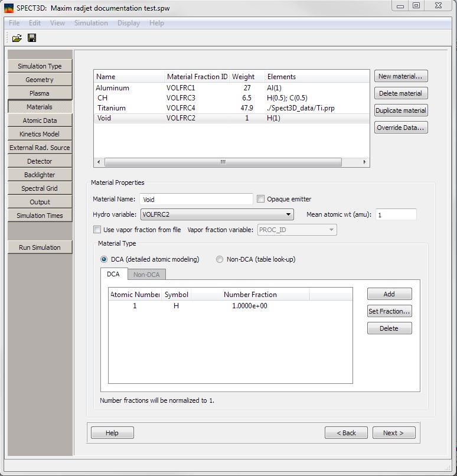The width and height of the screenshot is (457, 476).
Task: Click the save disk icon
Action: click(32, 38)
